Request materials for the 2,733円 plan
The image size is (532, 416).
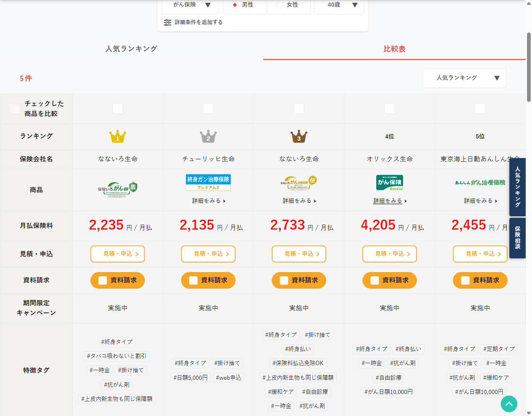click(299, 280)
